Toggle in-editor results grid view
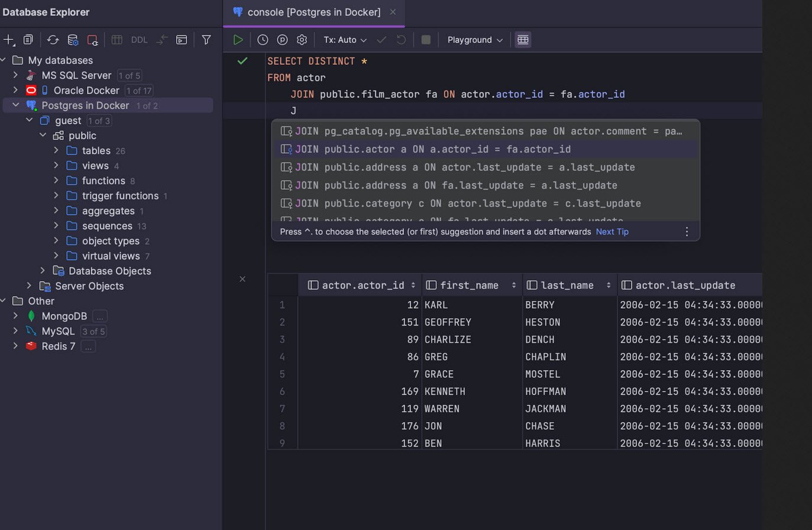The height and width of the screenshot is (530, 812). point(523,40)
